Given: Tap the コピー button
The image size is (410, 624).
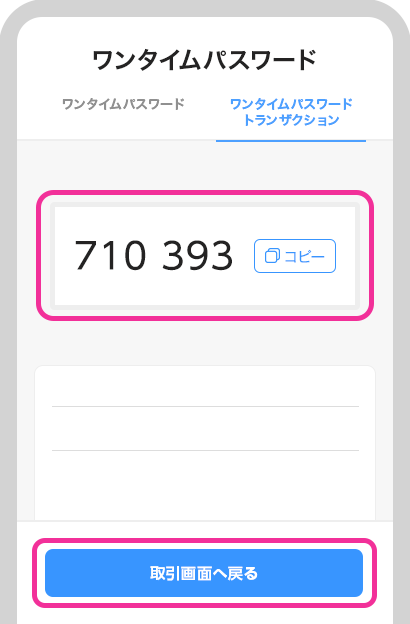Looking at the screenshot, I should click(295, 256).
